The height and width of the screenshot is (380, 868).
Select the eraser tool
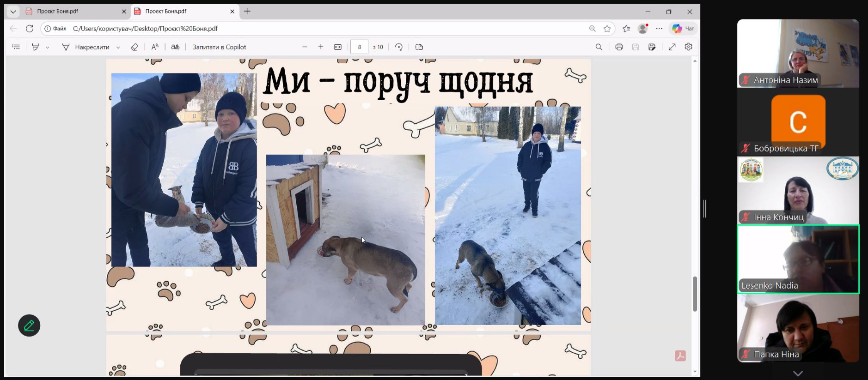[x=134, y=47]
